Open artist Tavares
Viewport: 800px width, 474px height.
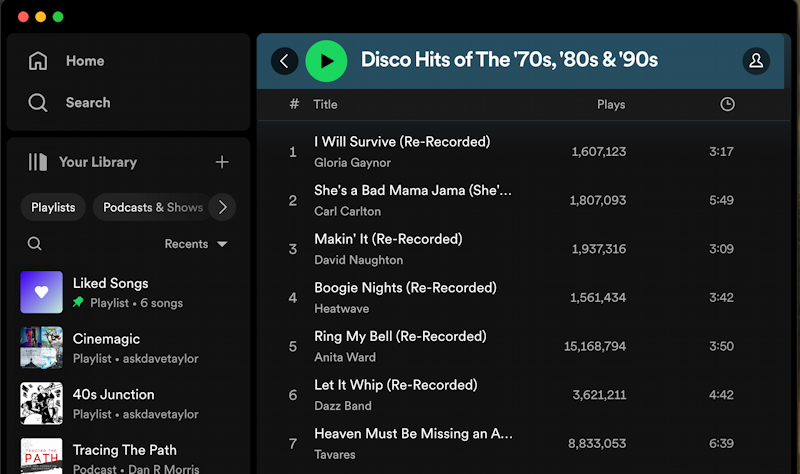pos(335,455)
